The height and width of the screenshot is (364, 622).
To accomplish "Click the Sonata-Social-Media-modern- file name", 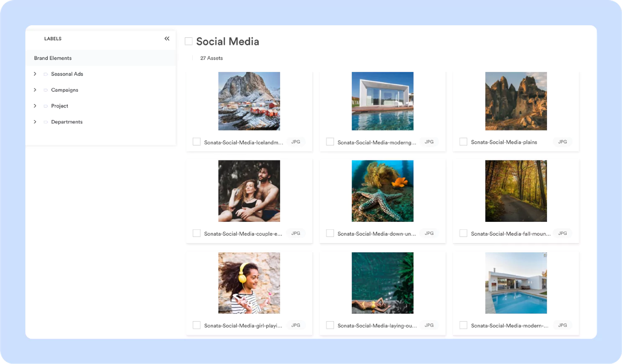I will point(510,326).
